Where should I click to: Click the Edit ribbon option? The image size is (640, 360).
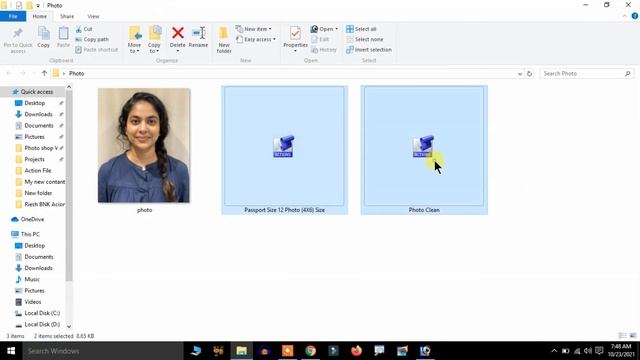[320, 39]
